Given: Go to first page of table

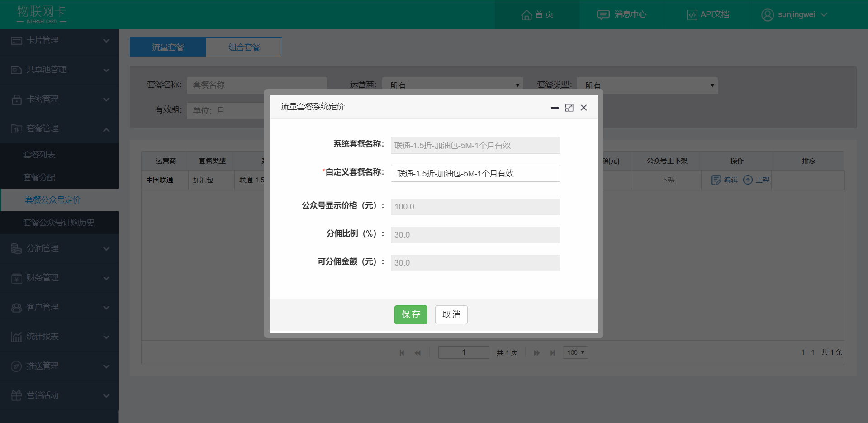Looking at the screenshot, I should pyautogui.click(x=402, y=353).
